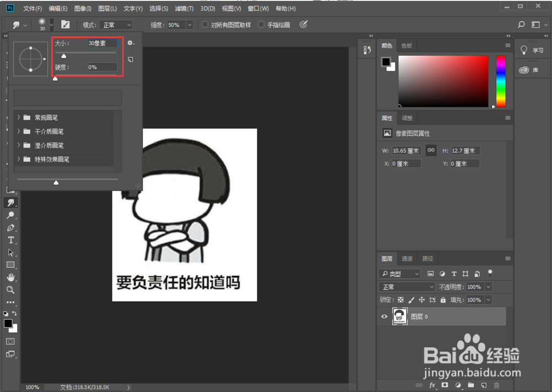Open the Libraries panel
Image resolution: width=552 pixels, height=392 pixels.
pyautogui.click(x=529, y=70)
